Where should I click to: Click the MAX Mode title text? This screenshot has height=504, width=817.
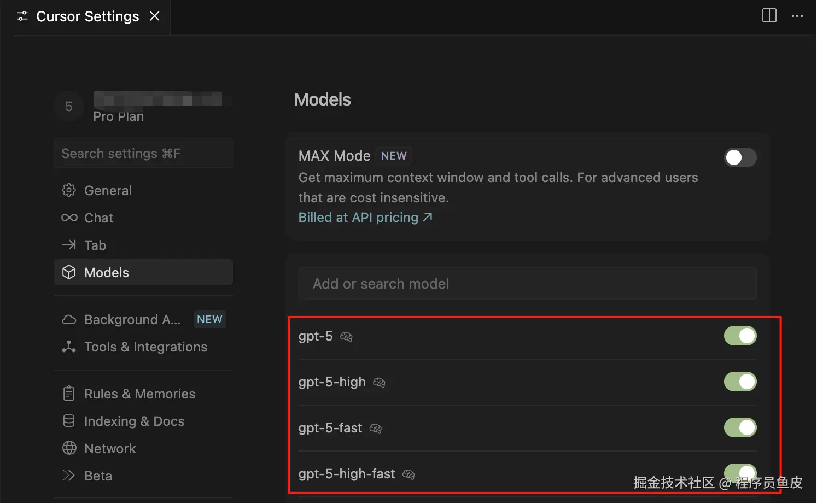335,156
